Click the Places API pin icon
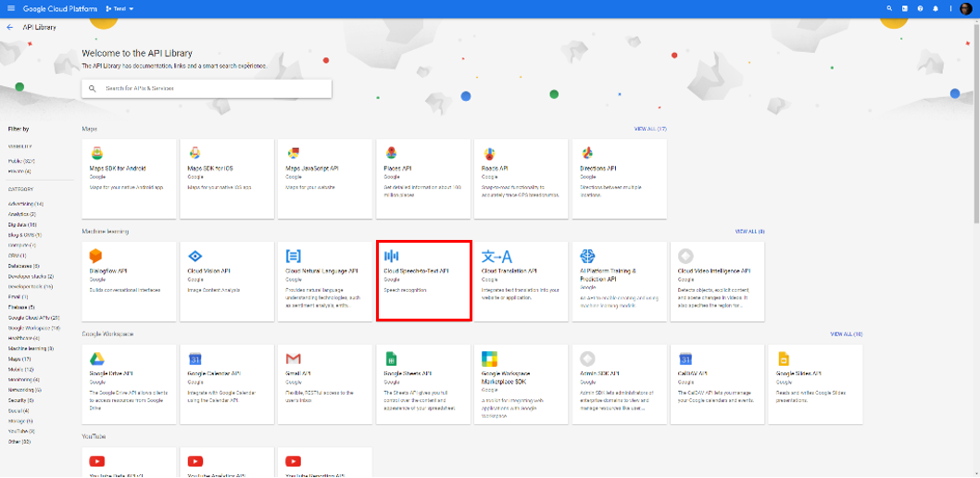Viewport: 980px width, 478px height. tap(391, 153)
